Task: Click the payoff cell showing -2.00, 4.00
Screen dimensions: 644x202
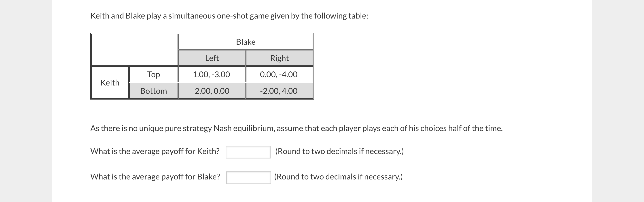Action: click(279, 91)
